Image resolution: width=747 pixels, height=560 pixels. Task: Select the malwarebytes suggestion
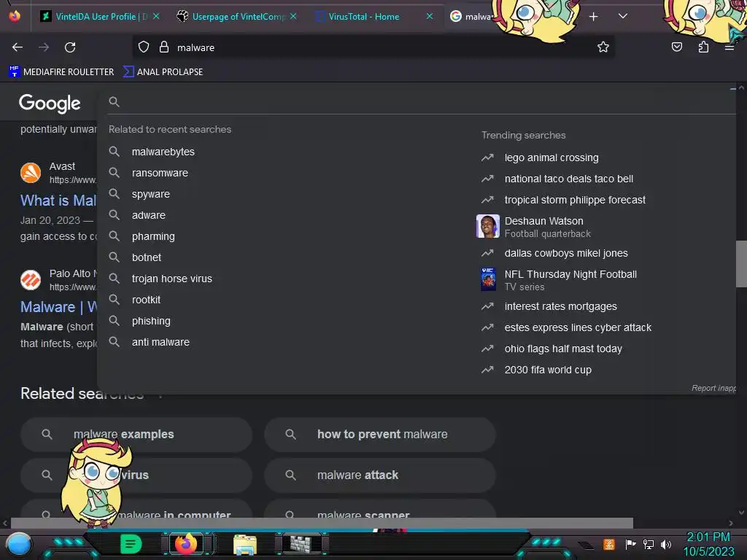163,152
